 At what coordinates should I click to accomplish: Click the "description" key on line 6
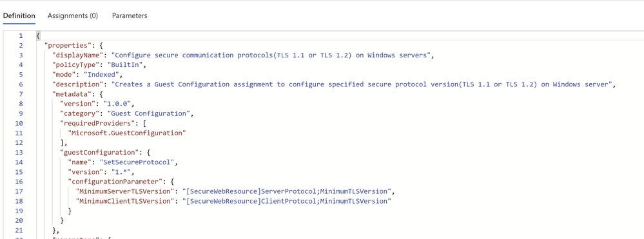[80, 84]
